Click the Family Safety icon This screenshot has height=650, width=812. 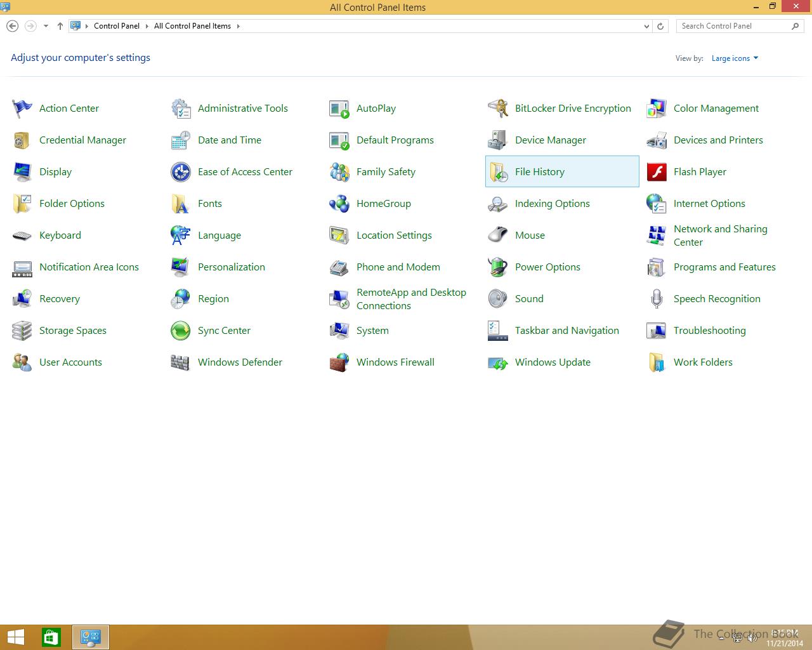point(339,172)
